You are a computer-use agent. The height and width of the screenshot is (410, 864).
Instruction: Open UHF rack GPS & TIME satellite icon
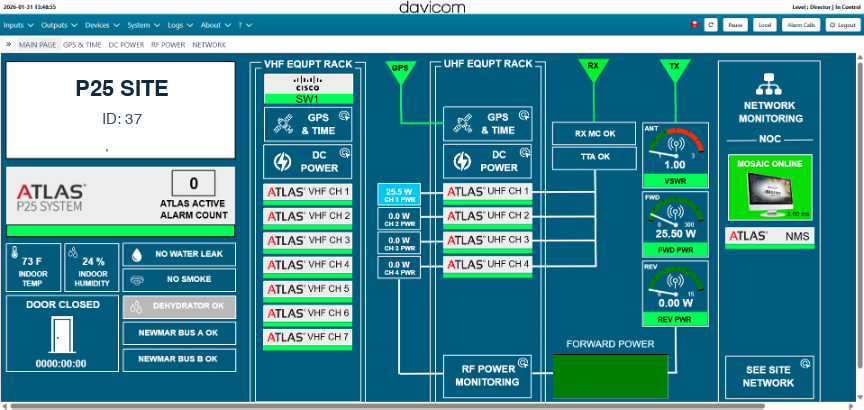tap(463, 123)
